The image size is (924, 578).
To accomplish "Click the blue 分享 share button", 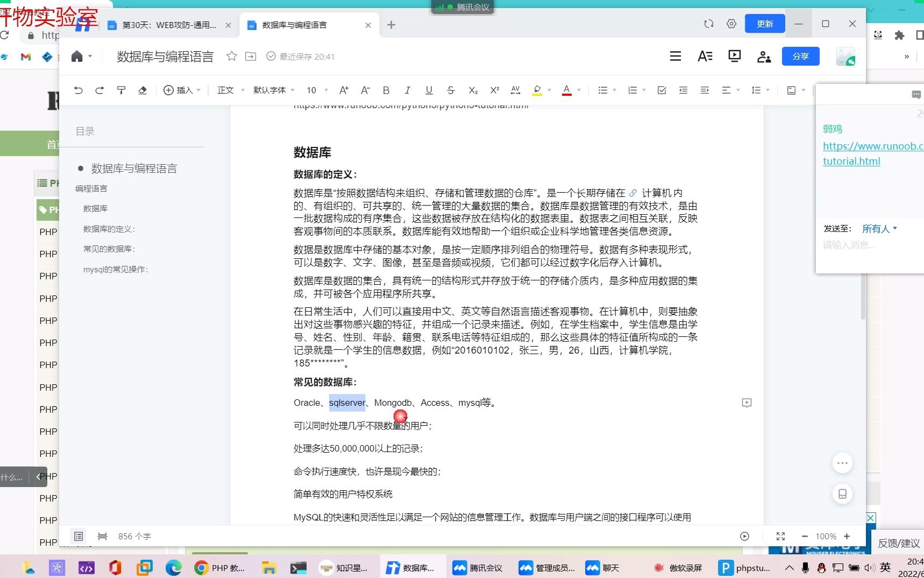I will point(801,57).
